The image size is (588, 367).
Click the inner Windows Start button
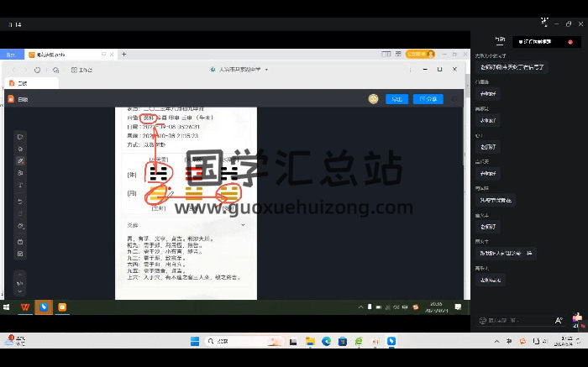coord(7,307)
